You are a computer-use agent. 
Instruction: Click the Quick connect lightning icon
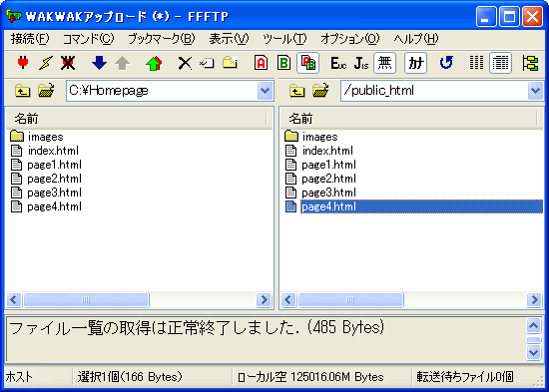click(46, 63)
